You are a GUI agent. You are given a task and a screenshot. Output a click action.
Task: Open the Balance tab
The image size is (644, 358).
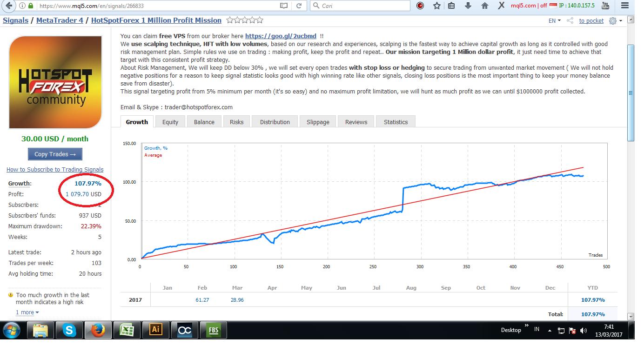point(204,122)
